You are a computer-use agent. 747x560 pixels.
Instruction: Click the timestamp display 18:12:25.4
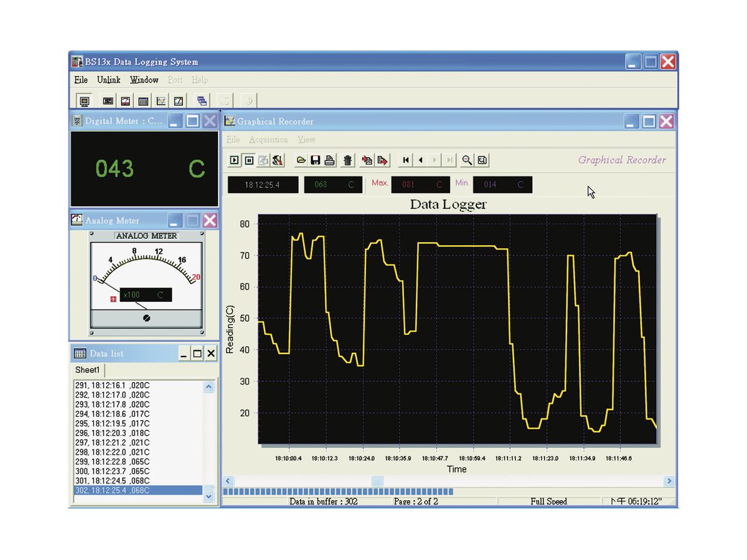[x=263, y=185]
